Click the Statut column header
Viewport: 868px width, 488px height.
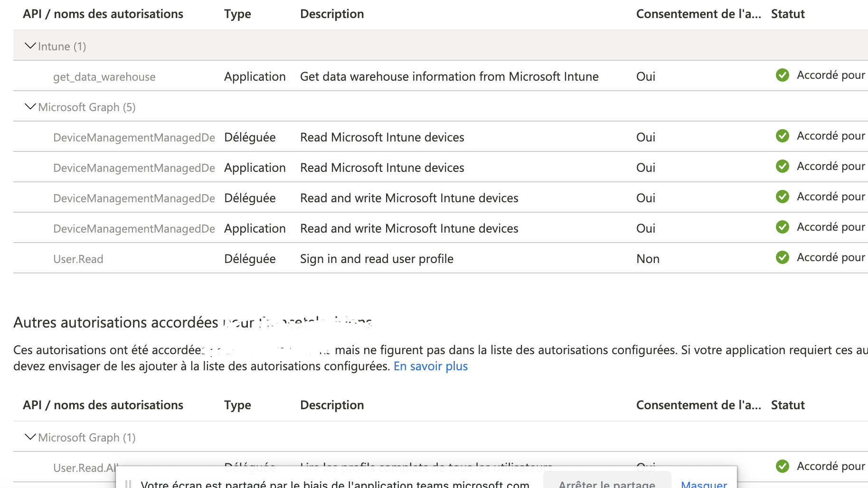pyautogui.click(x=787, y=14)
